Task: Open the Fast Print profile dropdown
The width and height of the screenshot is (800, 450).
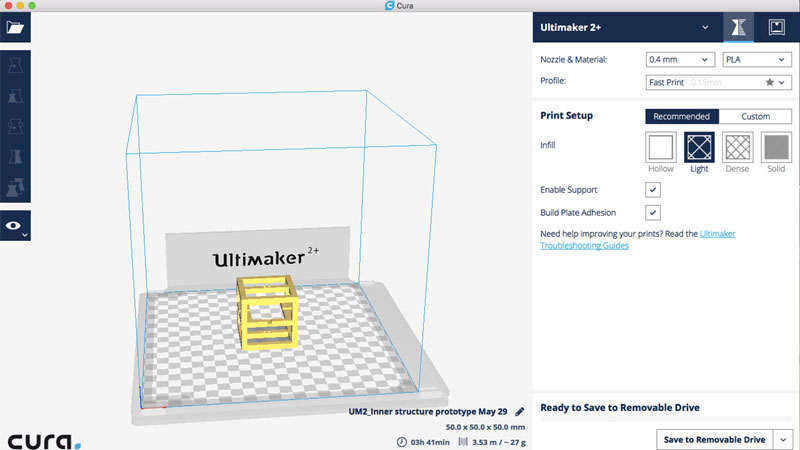Action: pyautogui.click(x=718, y=82)
